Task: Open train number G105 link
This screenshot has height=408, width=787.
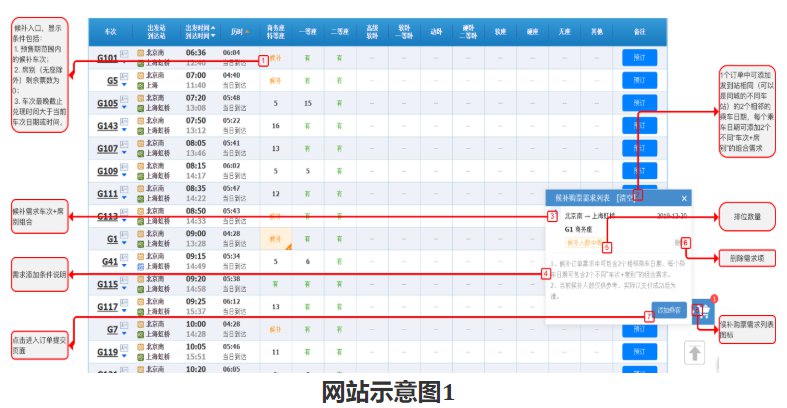Action: click(107, 103)
